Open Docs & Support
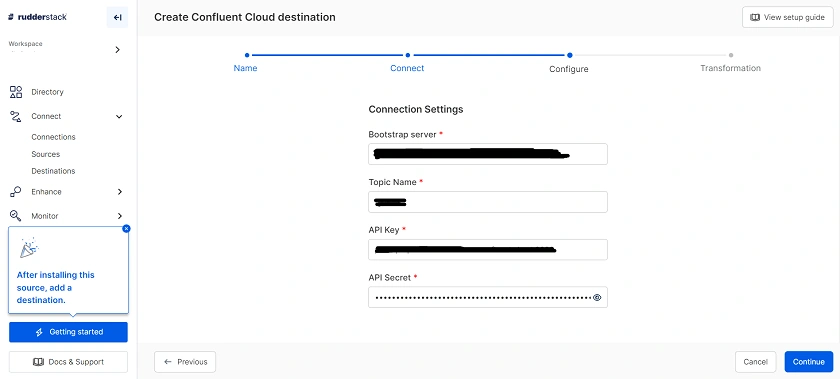 tap(68, 362)
